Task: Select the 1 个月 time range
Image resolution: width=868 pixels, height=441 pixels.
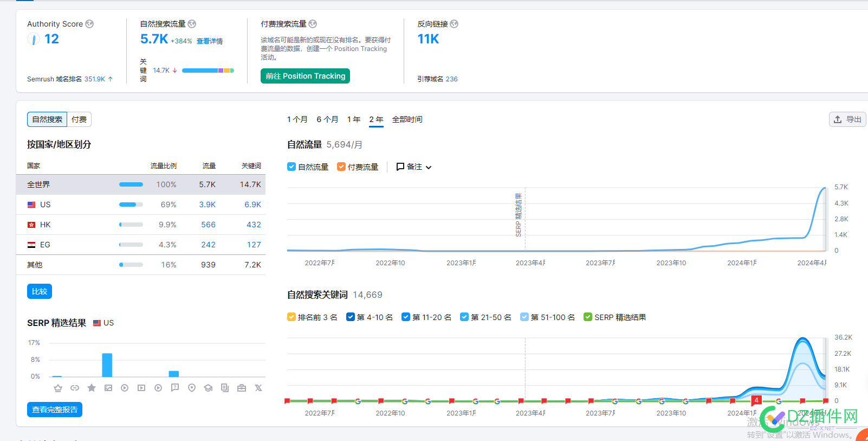Action: tap(297, 119)
